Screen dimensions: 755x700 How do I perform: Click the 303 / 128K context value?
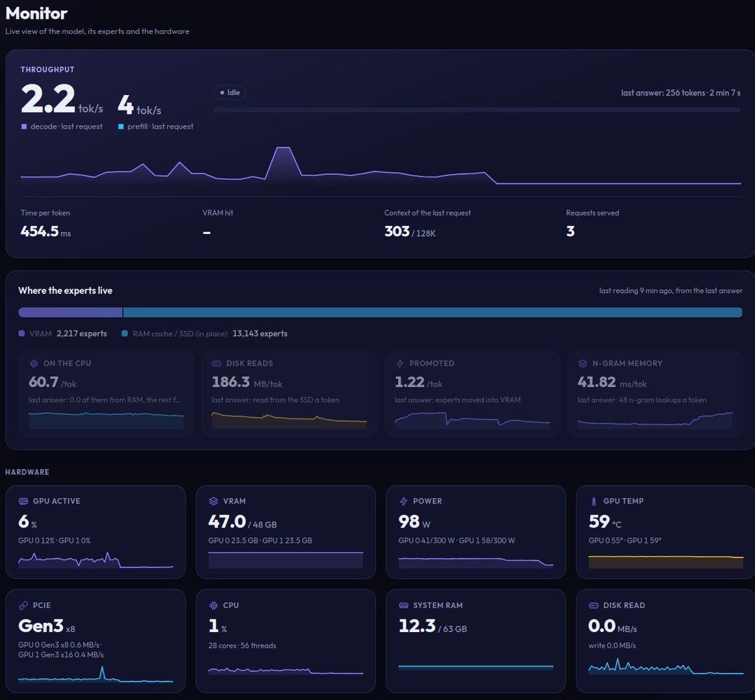[x=410, y=231]
